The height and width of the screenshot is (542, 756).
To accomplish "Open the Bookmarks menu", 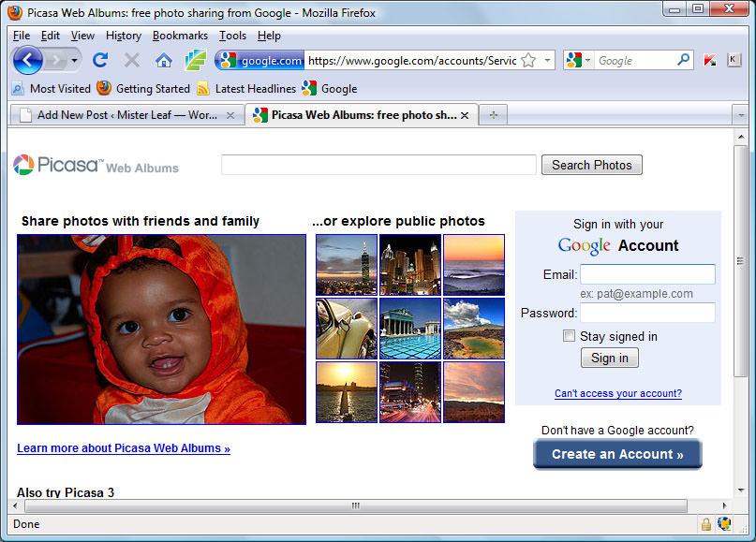I will pyautogui.click(x=180, y=36).
